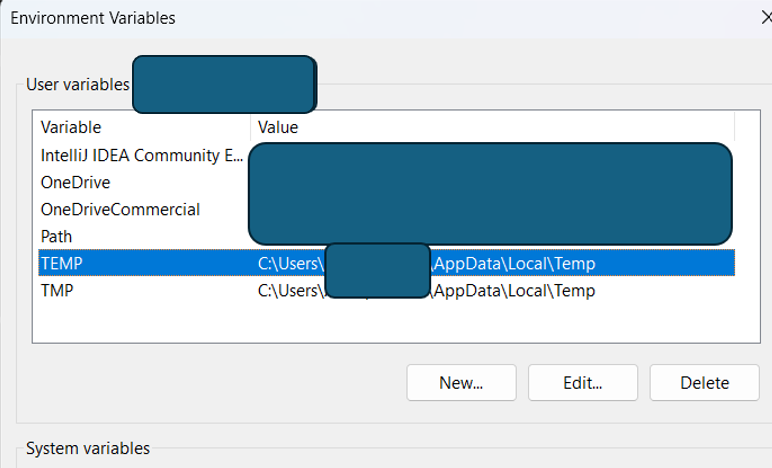Image resolution: width=772 pixels, height=468 pixels.
Task: Click the TMP row's AppData\Local\Temp value
Action: (x=513, y=290)
